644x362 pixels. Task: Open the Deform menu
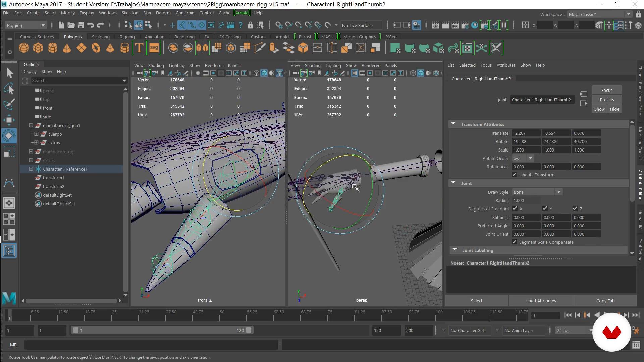click(x=163, y=13)
